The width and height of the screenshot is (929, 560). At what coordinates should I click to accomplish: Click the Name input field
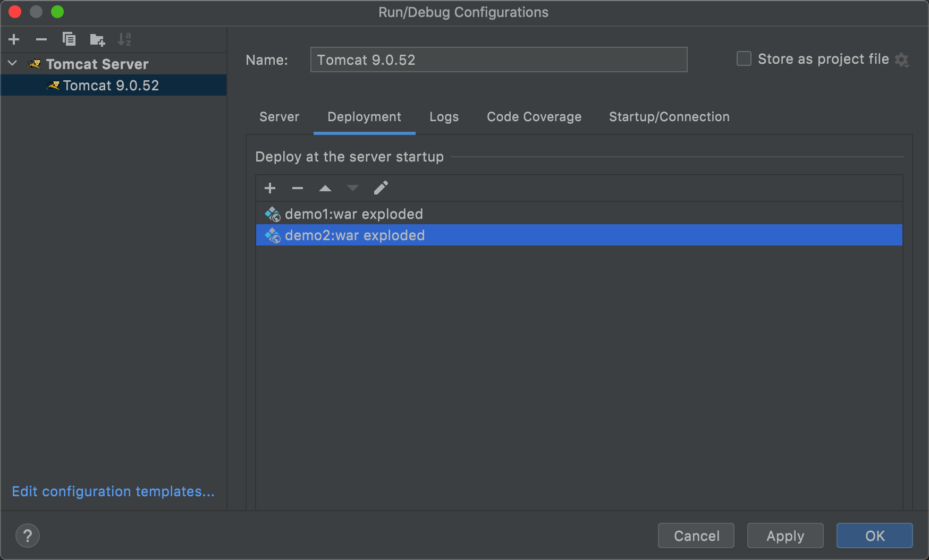(499, 60)
